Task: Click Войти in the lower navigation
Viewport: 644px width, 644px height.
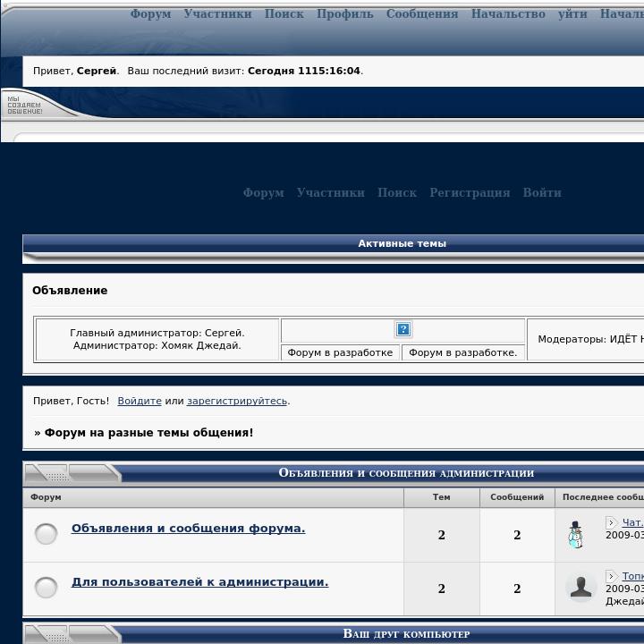Action: pos(542,192)
